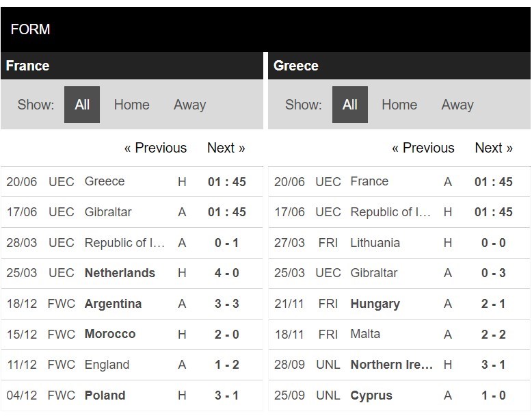Switch France form to Home matches

coord(132,105)
